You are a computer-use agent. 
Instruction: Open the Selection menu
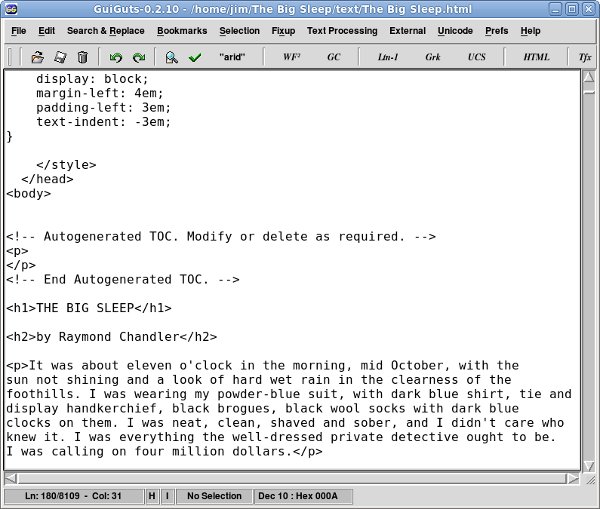[240, 31]
